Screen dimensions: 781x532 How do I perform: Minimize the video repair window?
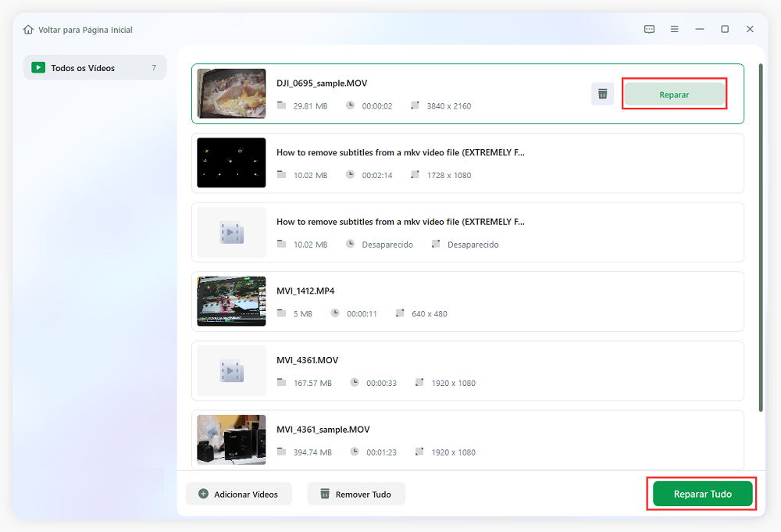[700, 30]
